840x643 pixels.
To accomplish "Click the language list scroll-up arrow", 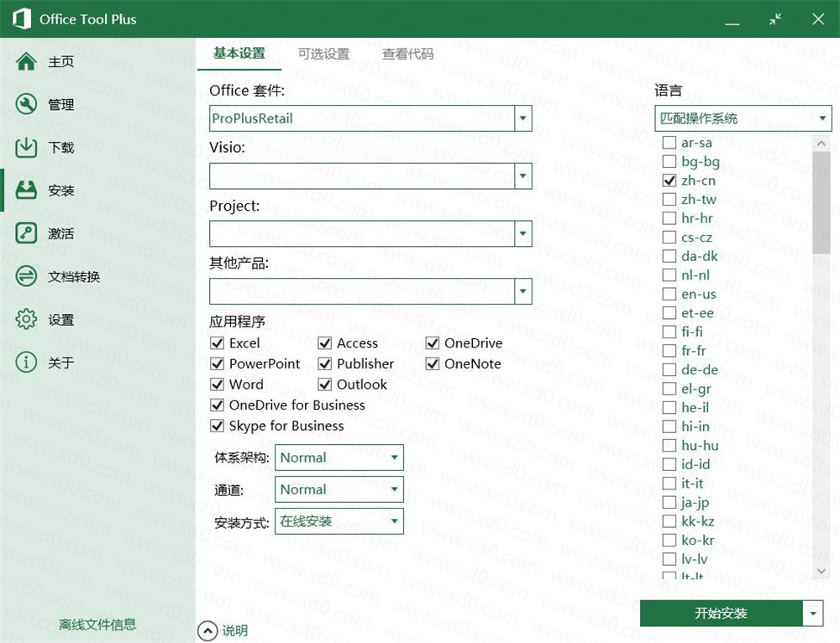I will pyautogui.click(x=821, y=144).
